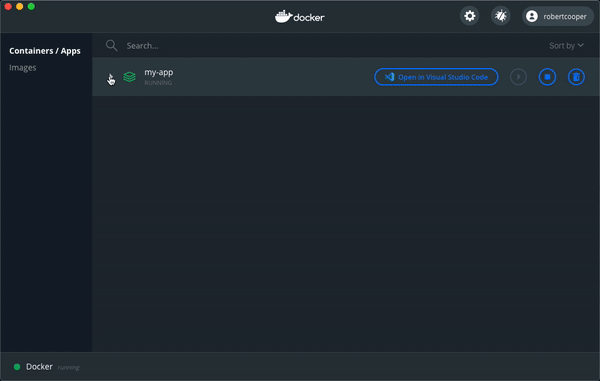Open Docker settings via the gear icon
Screen dimensions: 600x381
tap(470, 16)
